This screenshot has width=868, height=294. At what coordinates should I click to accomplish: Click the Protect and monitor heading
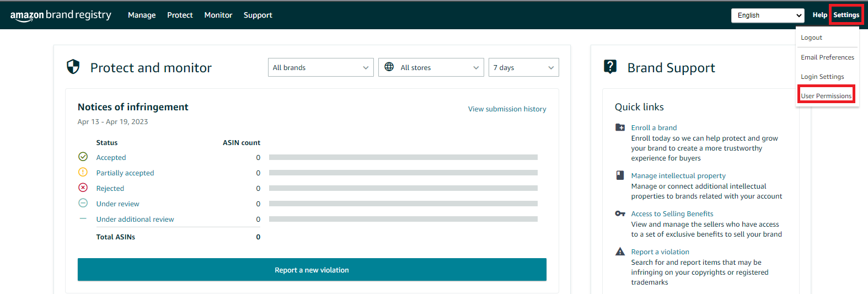[x=151, y=68]
